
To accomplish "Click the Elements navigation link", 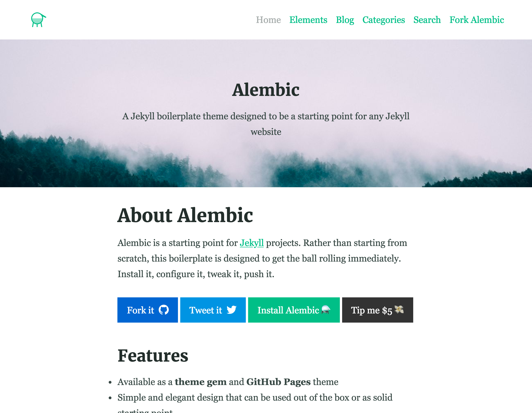I will 308,20.
